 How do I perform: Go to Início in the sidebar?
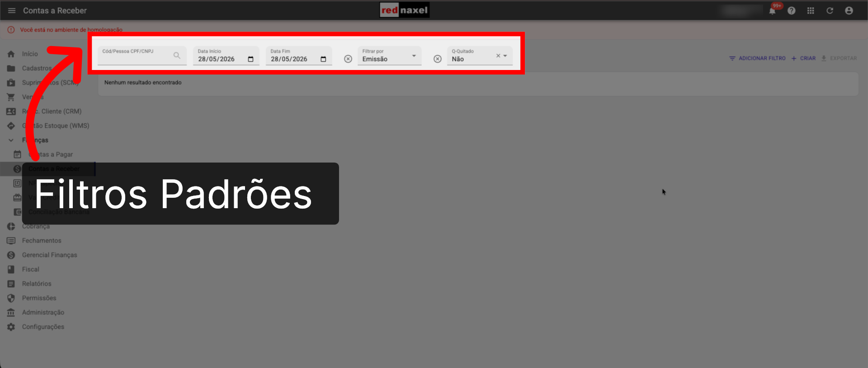coord(30,54)
